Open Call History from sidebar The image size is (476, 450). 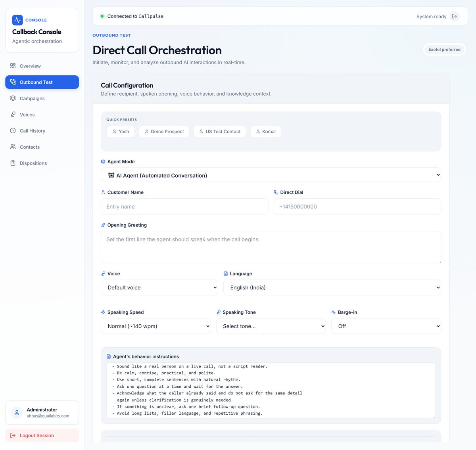click(42, 131)
